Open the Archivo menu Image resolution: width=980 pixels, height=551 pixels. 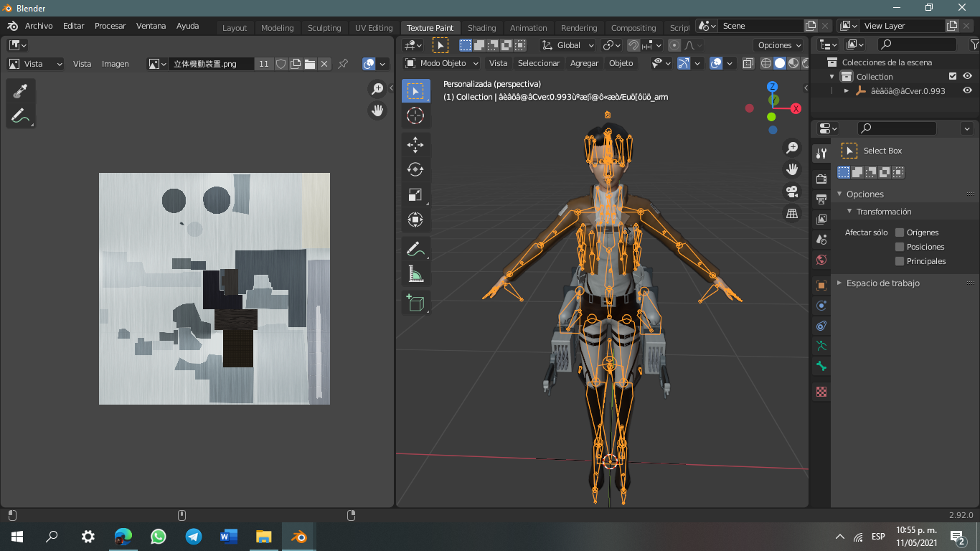pos(39,26)
